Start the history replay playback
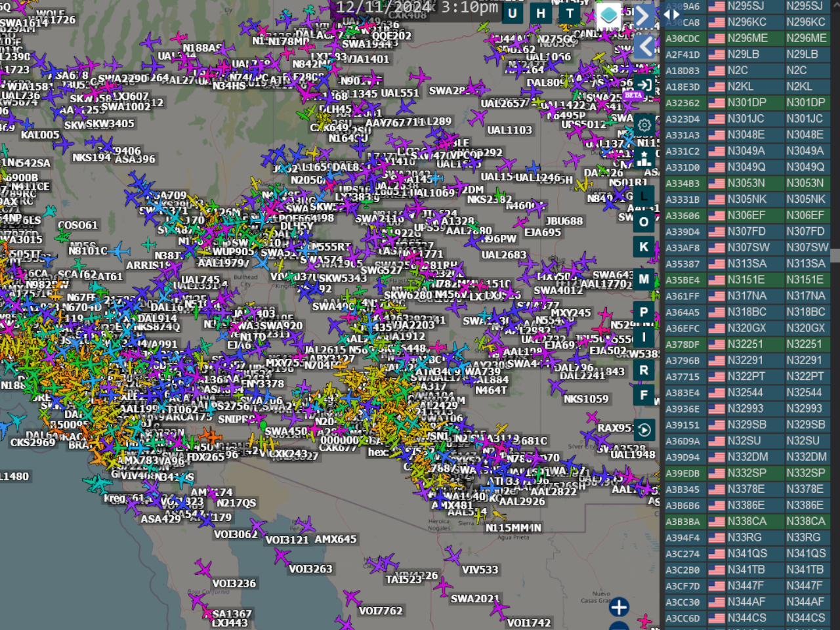 pos(644,430)
